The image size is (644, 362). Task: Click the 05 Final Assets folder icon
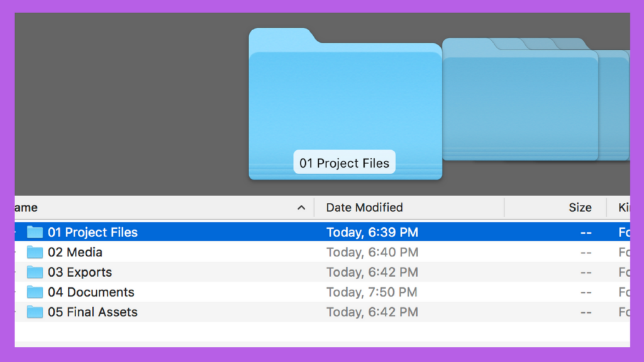pyautogui.click(x=35, y=312)
